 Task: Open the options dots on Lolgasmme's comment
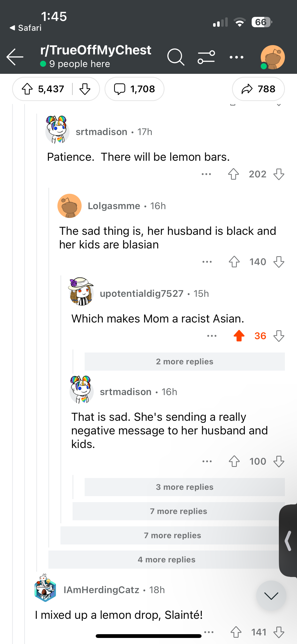(x=207, y=262)
